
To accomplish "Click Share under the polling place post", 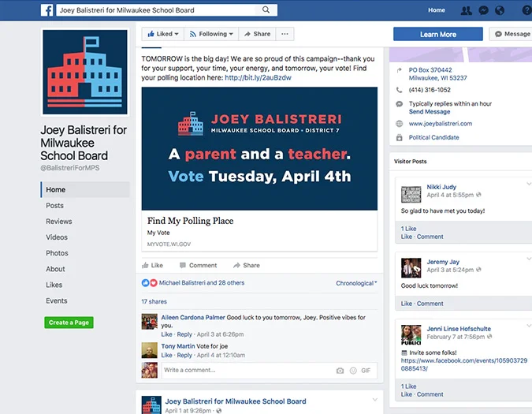I will click(247, 266).
